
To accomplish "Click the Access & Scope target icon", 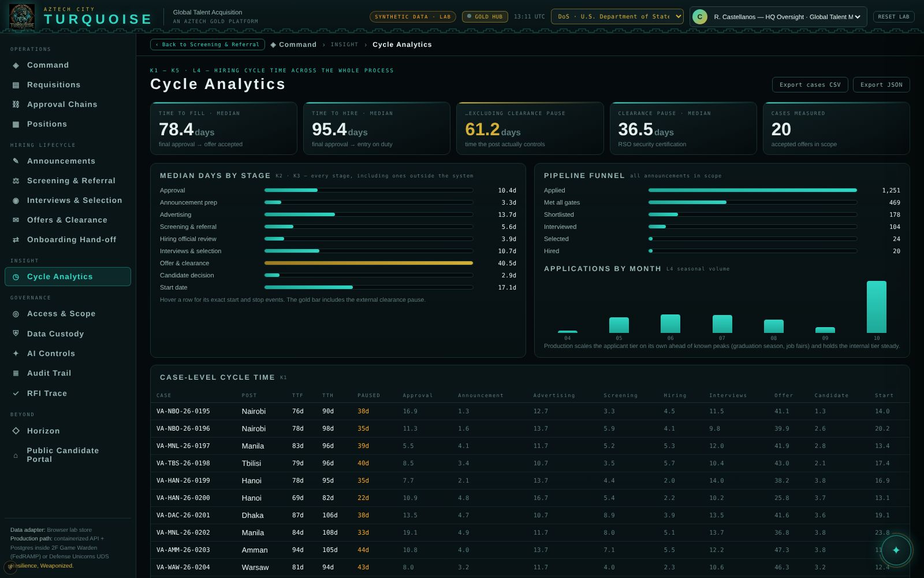I will 16,314.
